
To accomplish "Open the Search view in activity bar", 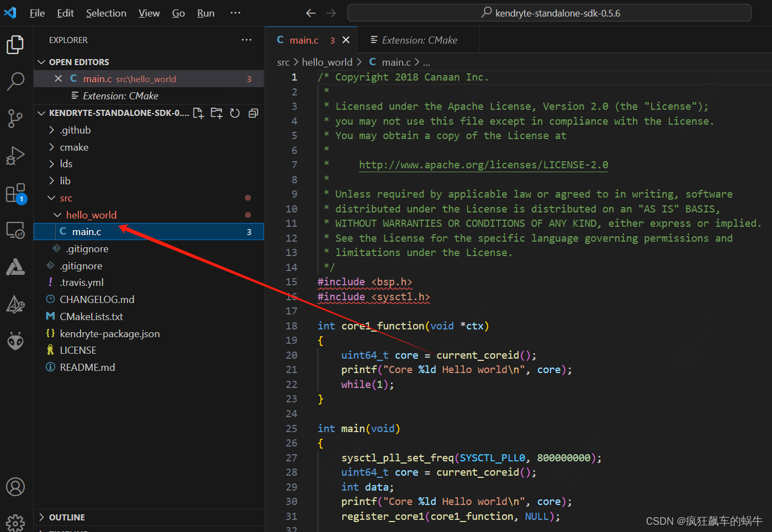I will point(15,82).
